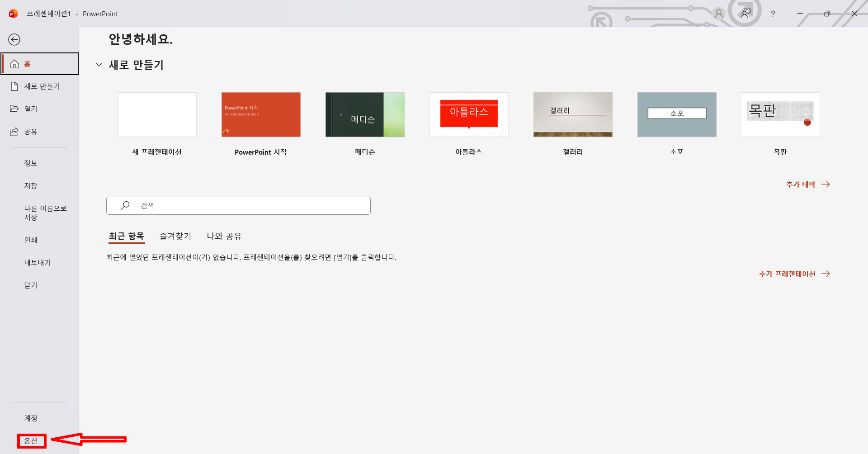Open the 인쇄 print page
The height and width of the screenshot is (454, 868).
click(x=31, y=240)
